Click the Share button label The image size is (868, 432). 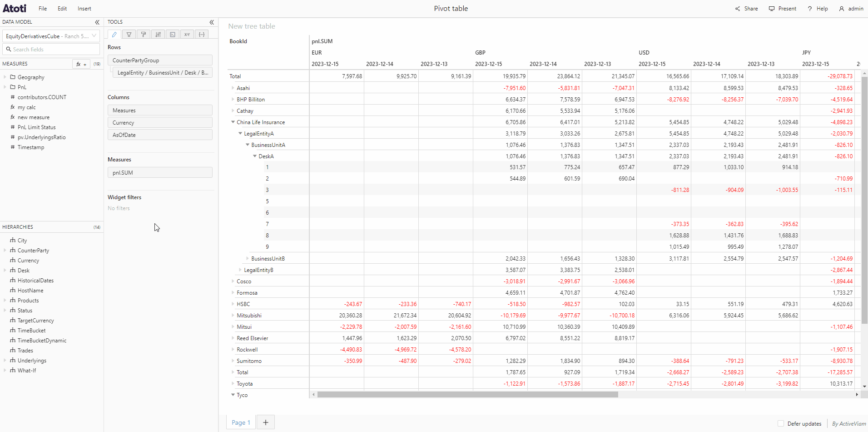click(x=751, y=9)
